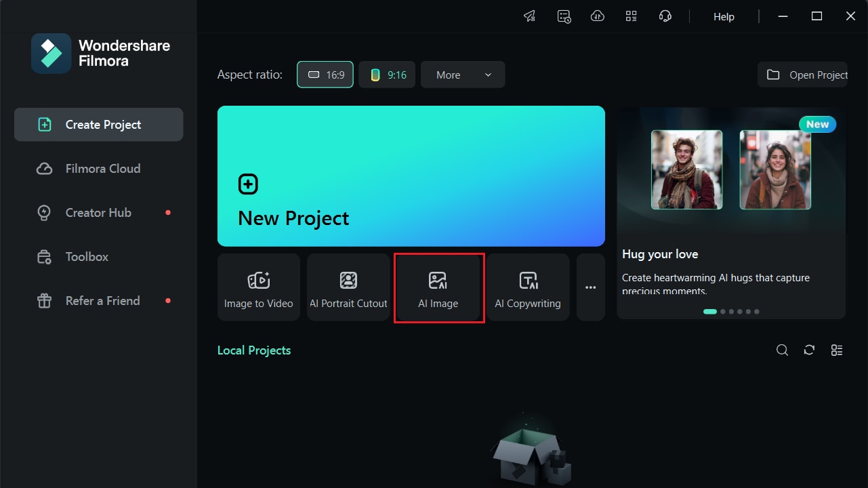Click the headset support icon
868x488 pixels.
click(x=665, y=16)
